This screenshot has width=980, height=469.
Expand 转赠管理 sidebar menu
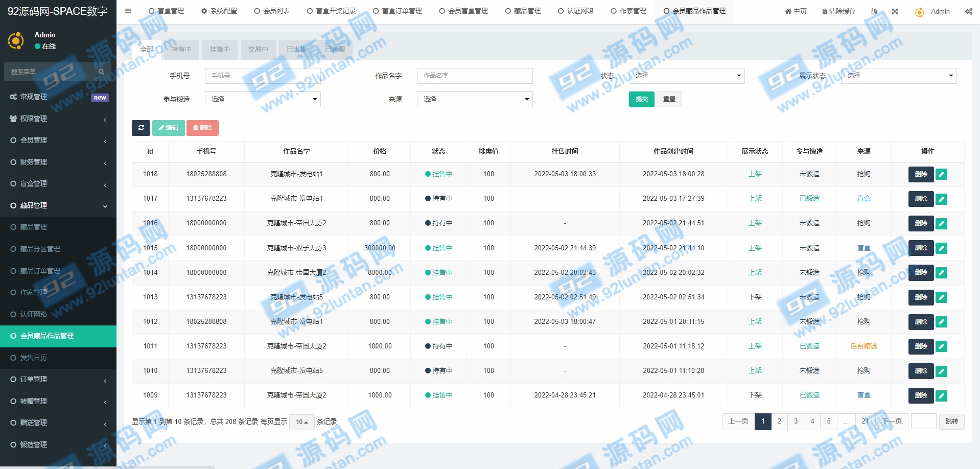coord(58,401)
